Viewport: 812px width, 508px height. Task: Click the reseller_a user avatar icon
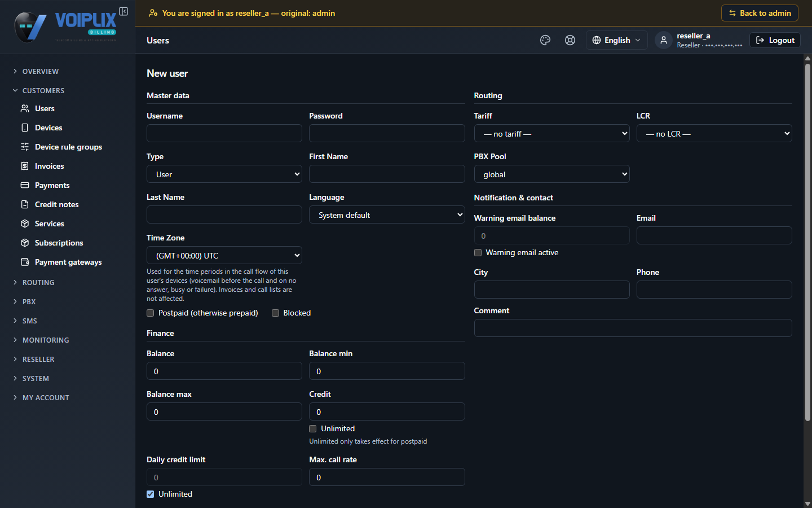point(664,40)
